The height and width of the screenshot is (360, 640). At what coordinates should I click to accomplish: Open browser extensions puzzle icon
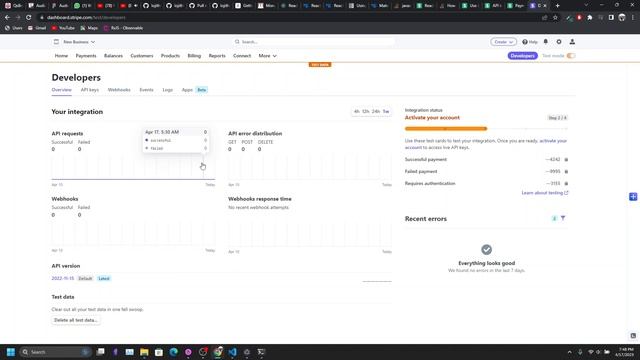(x=590, y=18)
